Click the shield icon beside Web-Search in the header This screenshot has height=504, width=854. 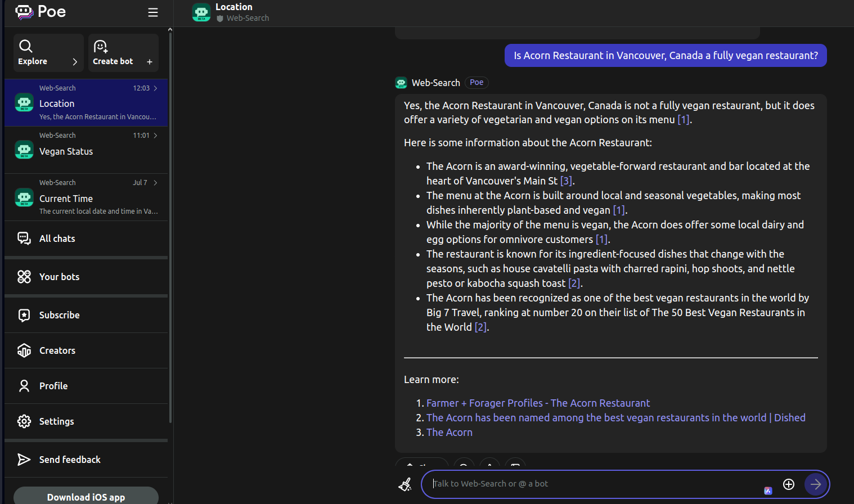click(220, 19)
